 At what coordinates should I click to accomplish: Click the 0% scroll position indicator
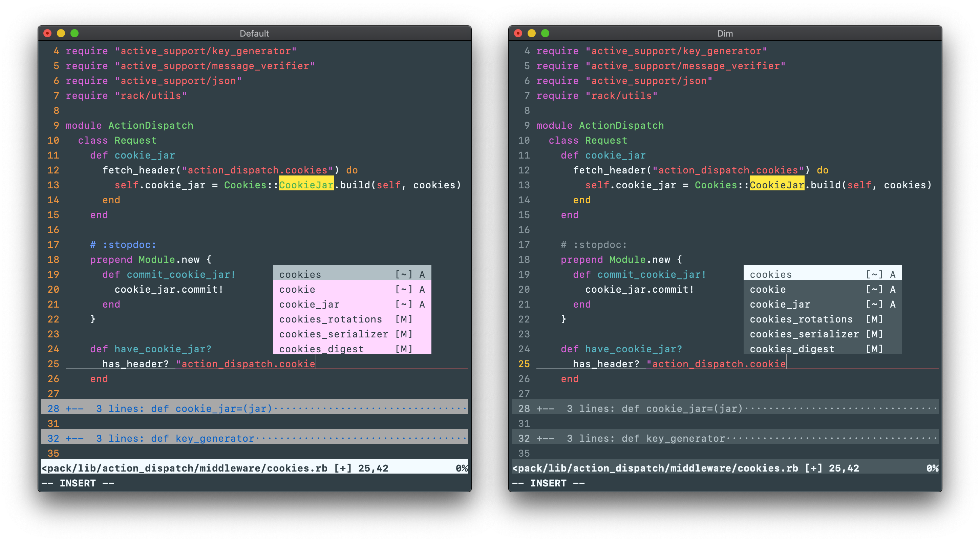coord(462,468)
